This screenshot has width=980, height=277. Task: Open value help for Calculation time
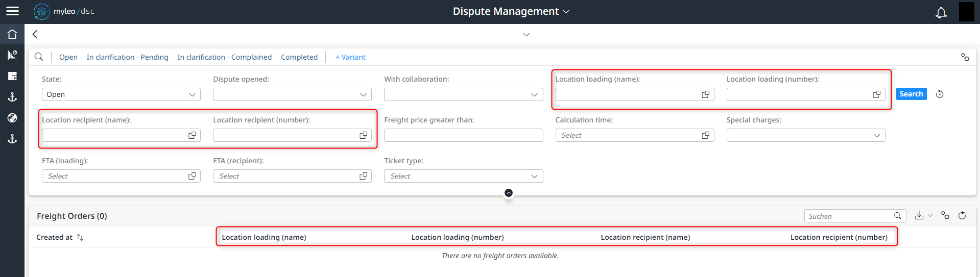[705, 135]
